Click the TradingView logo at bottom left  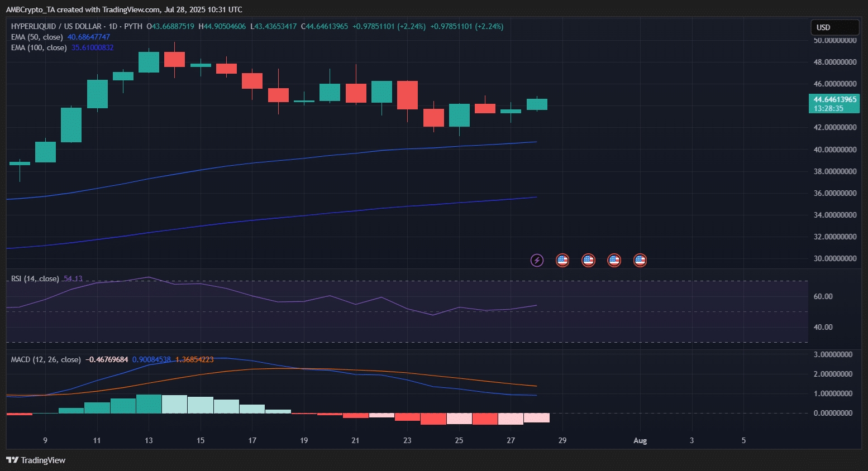(36, 460)
